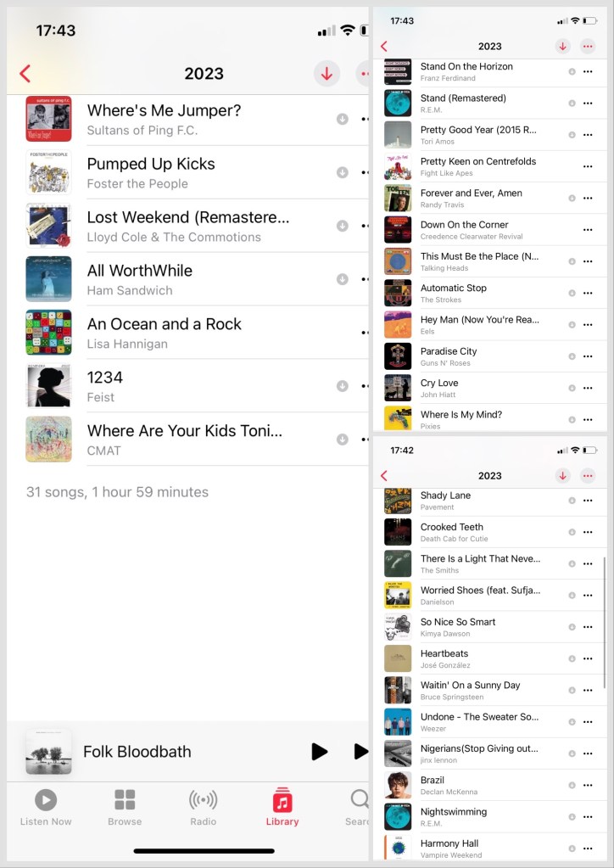Open more options for Heartbeats
This screenshot has height=868, width=614.
587,659
